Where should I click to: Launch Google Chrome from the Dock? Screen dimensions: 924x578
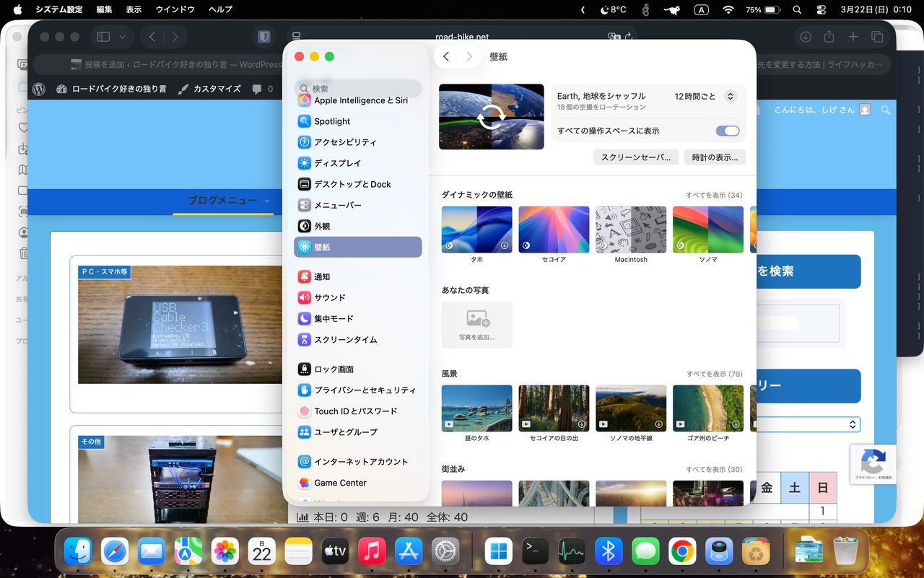[x=682, y=553]
